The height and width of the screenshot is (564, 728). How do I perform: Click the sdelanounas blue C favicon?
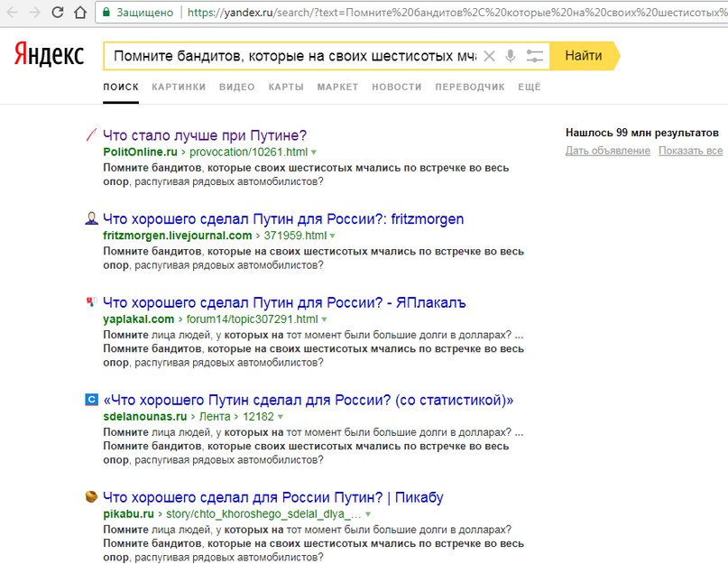click(91, 400)
